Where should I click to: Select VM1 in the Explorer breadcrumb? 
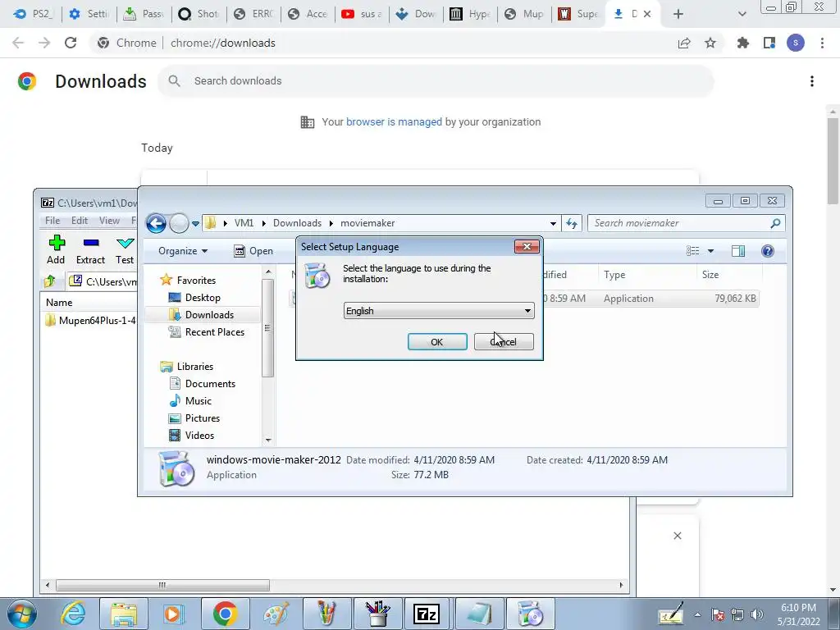click(x=244, y=223)
